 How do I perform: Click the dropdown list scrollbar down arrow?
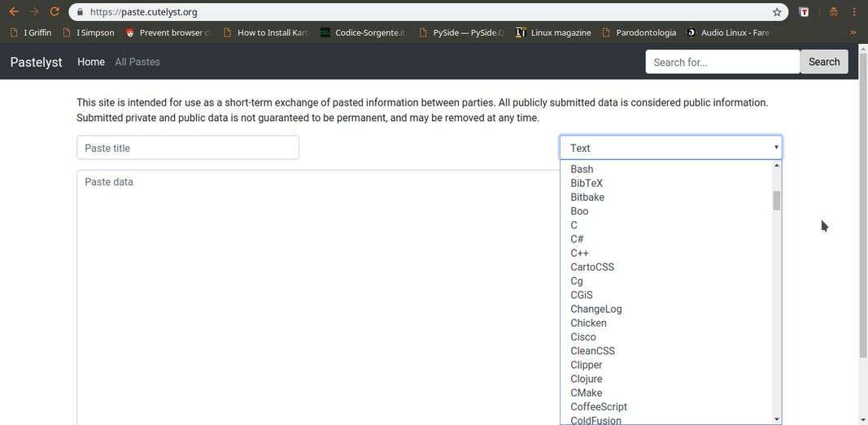click(777, 418)
